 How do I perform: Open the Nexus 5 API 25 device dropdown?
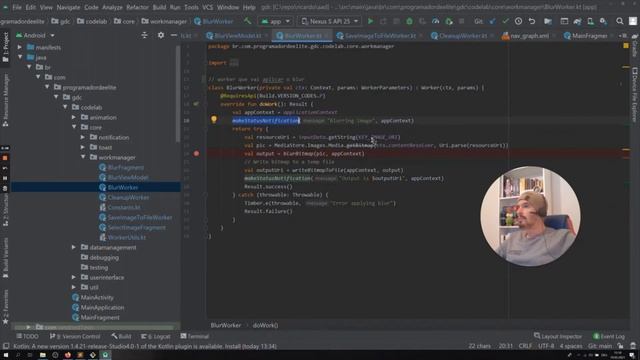click(x=330, y=21)
